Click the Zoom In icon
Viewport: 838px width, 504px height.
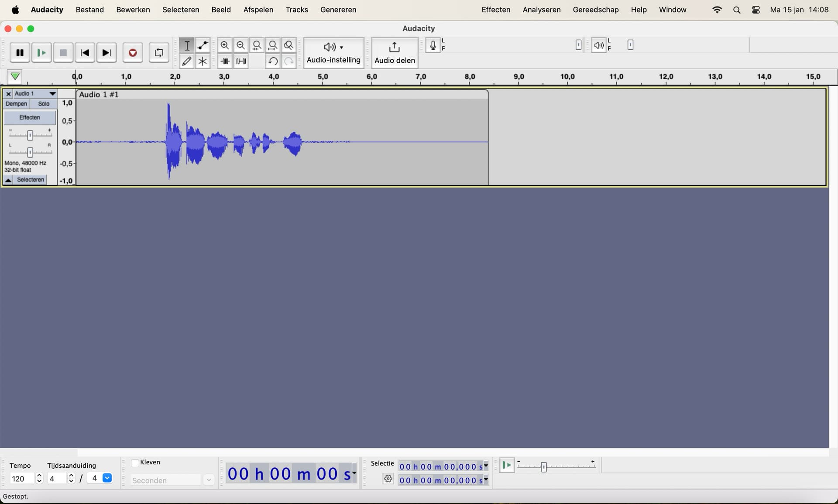click(x=224, y=45)
